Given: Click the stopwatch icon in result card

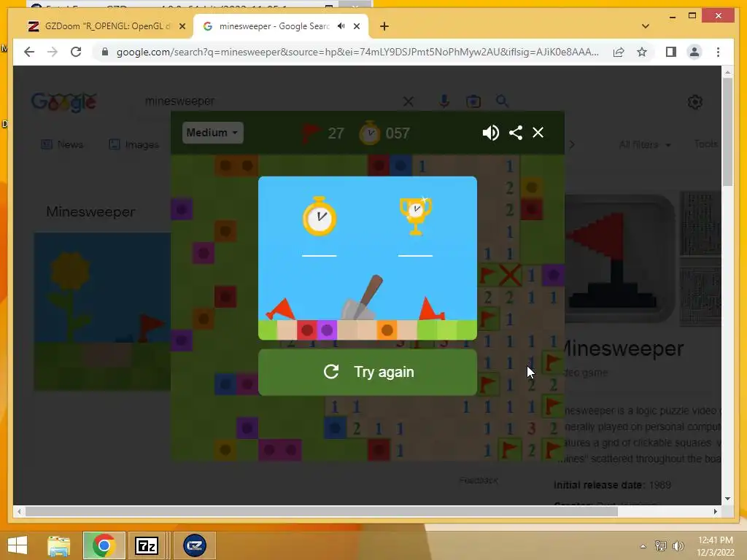Looking at the screenshot, I should tap(320, 216).
